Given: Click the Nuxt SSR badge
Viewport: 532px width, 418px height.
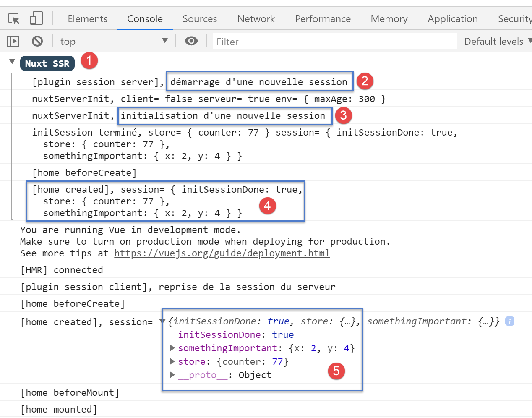Looking at the screenshot, I should [47, 64].
